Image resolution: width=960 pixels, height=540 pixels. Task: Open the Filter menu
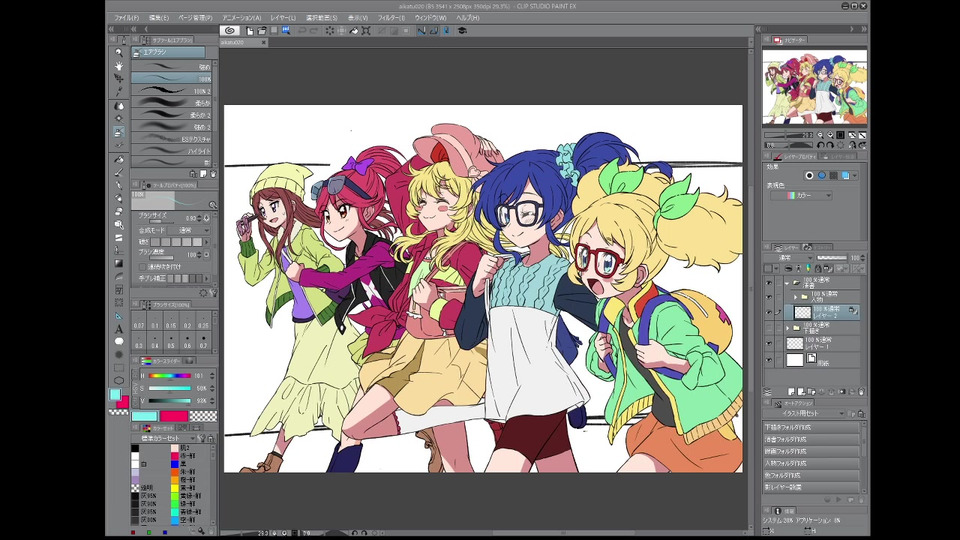point(392,18)
